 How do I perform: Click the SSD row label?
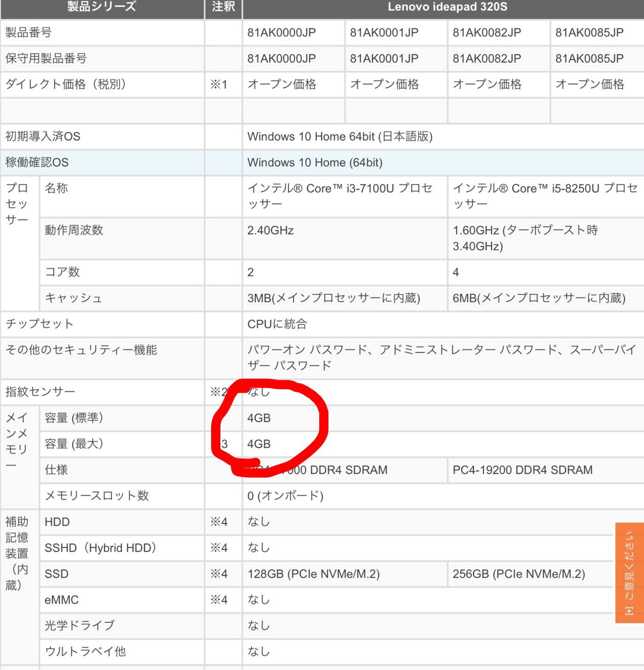pos(57,574)
